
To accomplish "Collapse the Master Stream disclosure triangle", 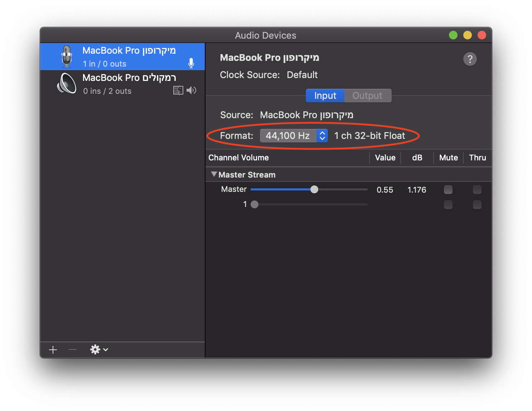I will (x=214, y=174).
